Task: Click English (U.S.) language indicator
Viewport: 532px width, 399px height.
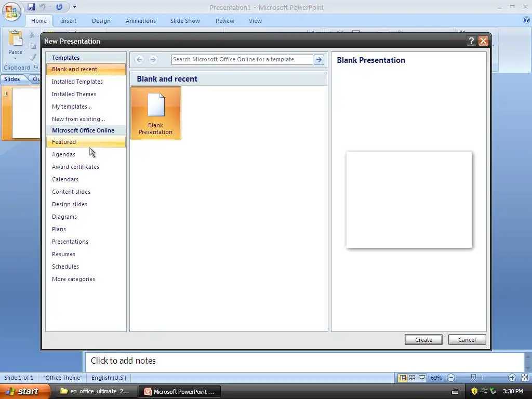Action: coord(109,378)
